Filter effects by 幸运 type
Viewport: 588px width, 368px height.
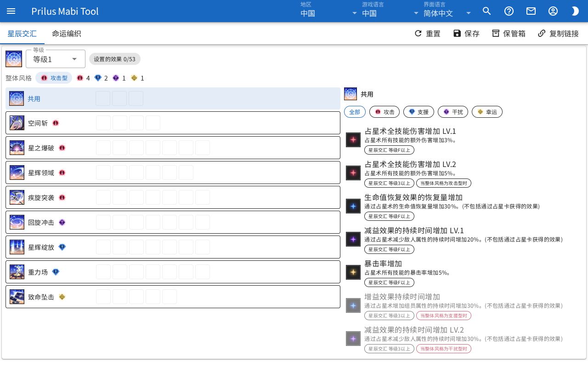coord(487,112)
